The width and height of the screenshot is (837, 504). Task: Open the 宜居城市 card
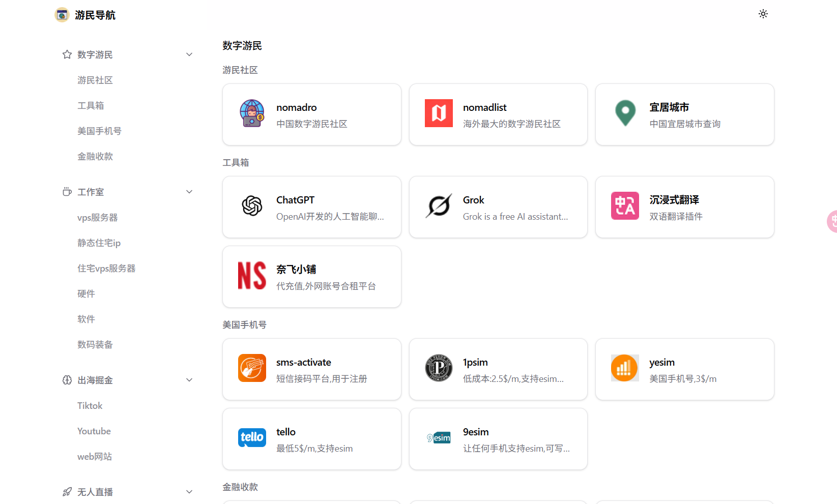click(x=684, y=114)
